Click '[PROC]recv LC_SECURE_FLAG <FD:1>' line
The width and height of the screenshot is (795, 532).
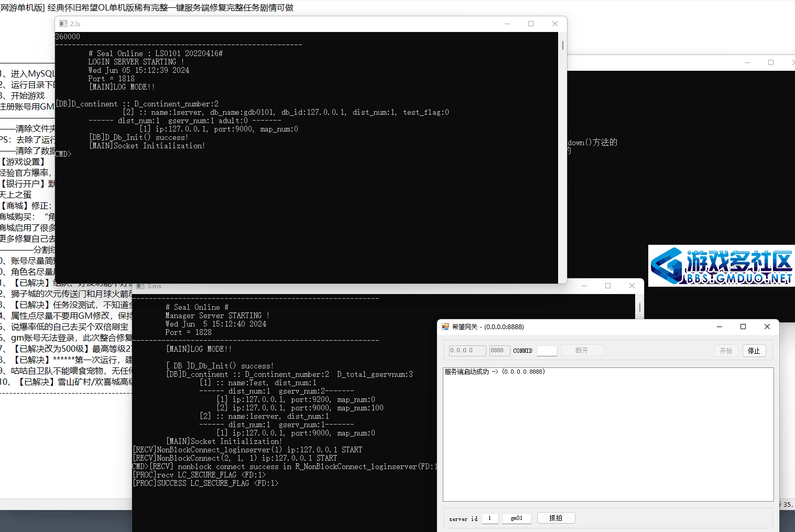(199, 475)
